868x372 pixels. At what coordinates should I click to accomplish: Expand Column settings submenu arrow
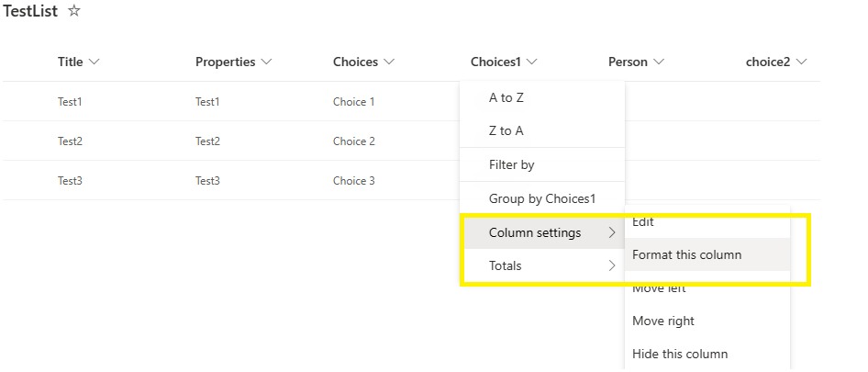tap(612, 233)
